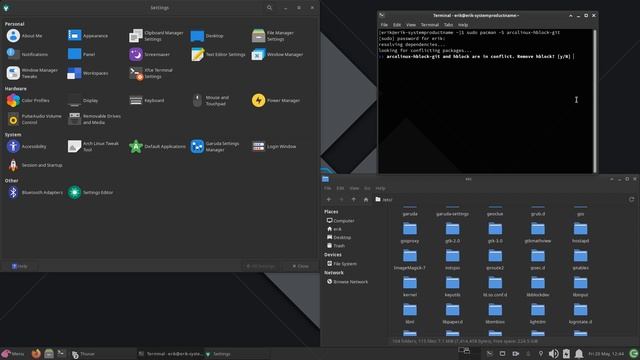Image resolution: width=640 pixels, height=360 pixels.
Task: Open Desktop settings
Action: tap(207, 36)
